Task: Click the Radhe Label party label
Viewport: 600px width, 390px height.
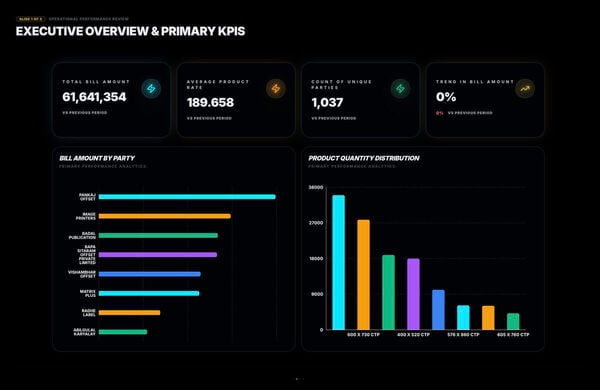Action: (x=89, y=313)
